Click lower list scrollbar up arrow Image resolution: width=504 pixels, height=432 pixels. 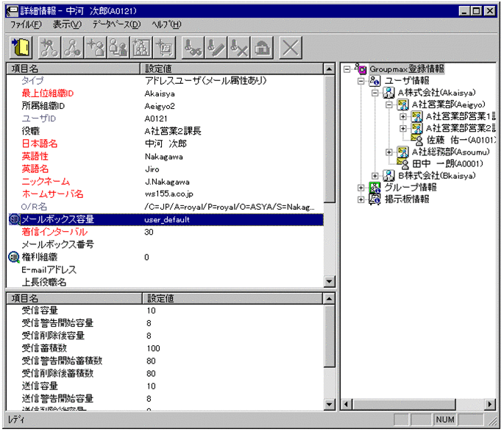pyautogui.click(x=329, y=299)
